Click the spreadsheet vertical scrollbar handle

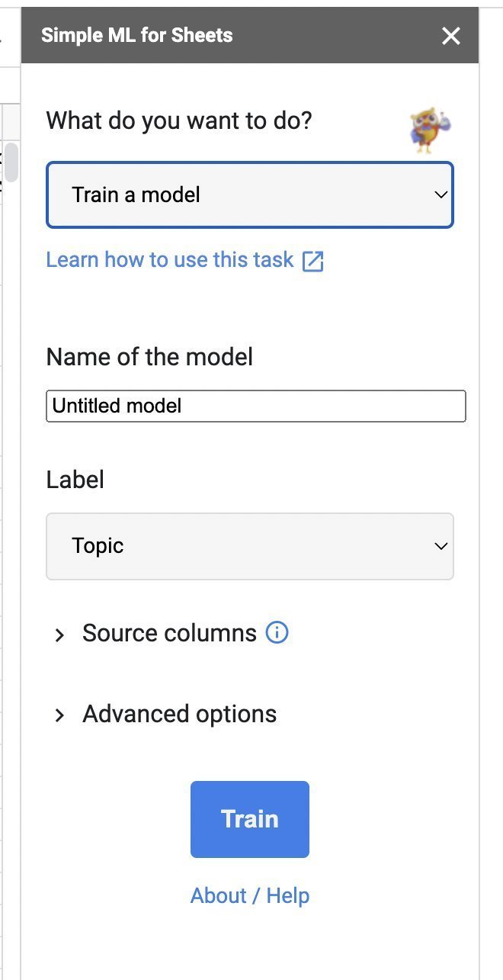(x=11, y=162)
